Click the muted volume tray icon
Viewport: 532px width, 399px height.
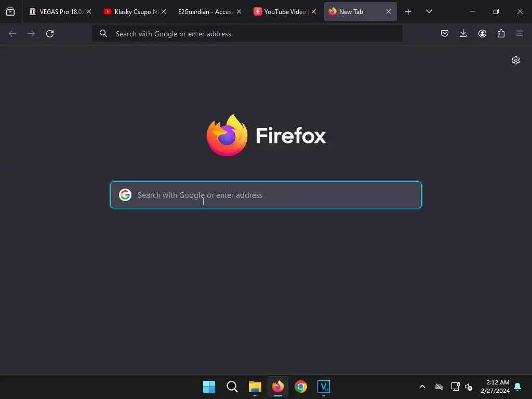(x=469, y=387)
